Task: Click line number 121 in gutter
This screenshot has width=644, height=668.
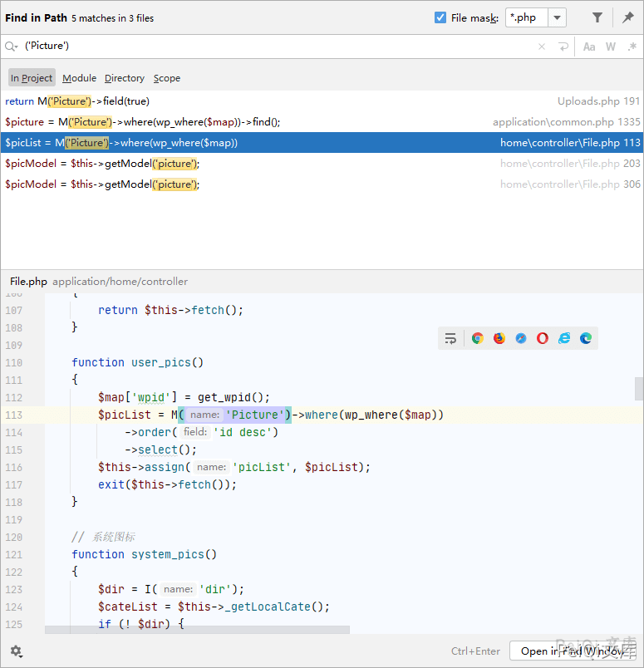Action: 13,555
